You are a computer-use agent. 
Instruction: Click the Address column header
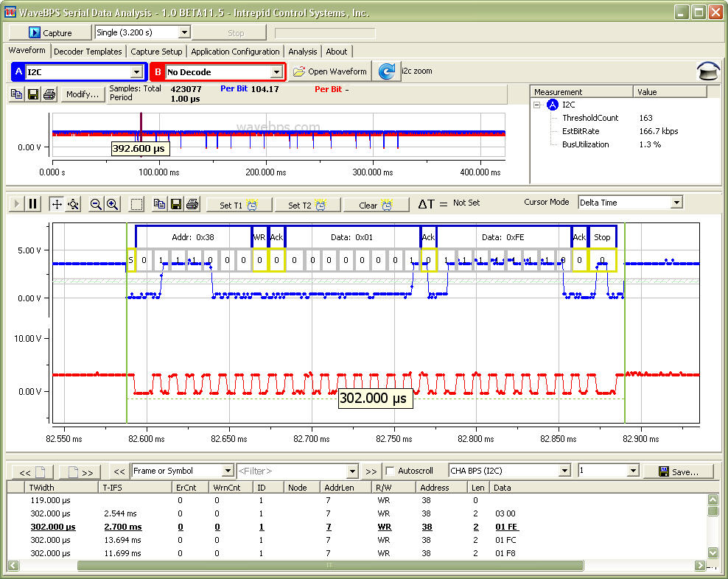441,488
